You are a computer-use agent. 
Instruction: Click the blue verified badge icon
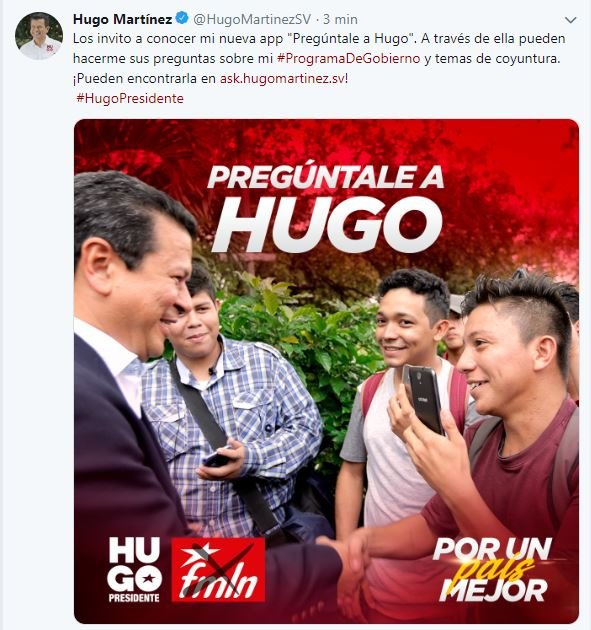183,18
